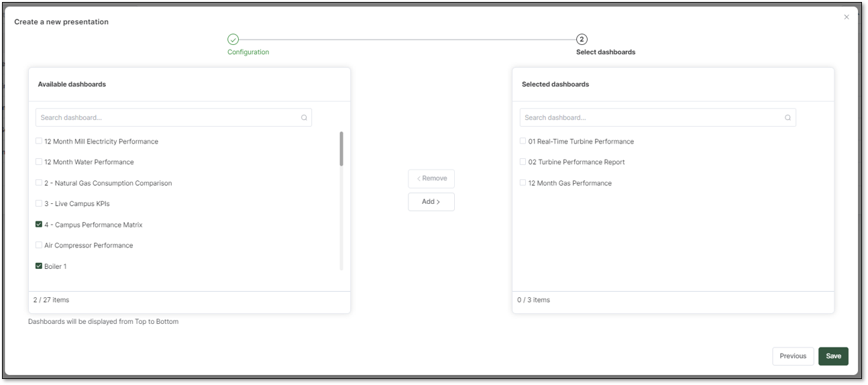Close the Create a new presentation dialog
This screenshot has height=385, width=868.
coord(847,17)
